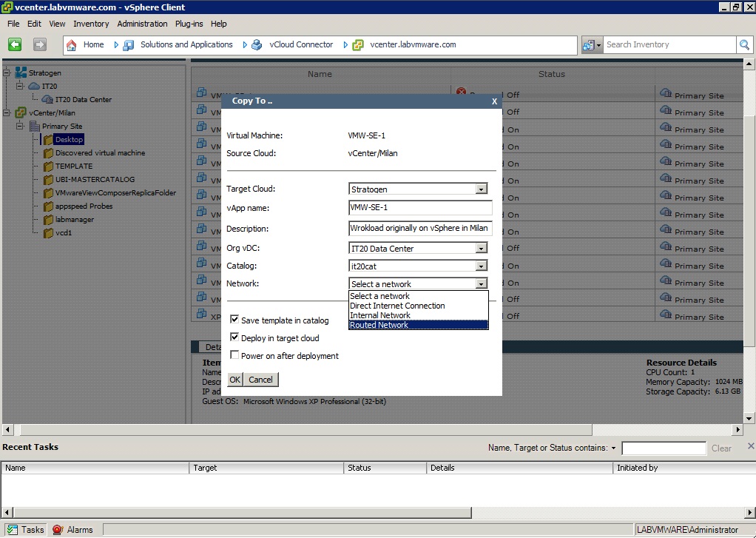Click the Recent Tasks filter text box

[x=664, y=448]
